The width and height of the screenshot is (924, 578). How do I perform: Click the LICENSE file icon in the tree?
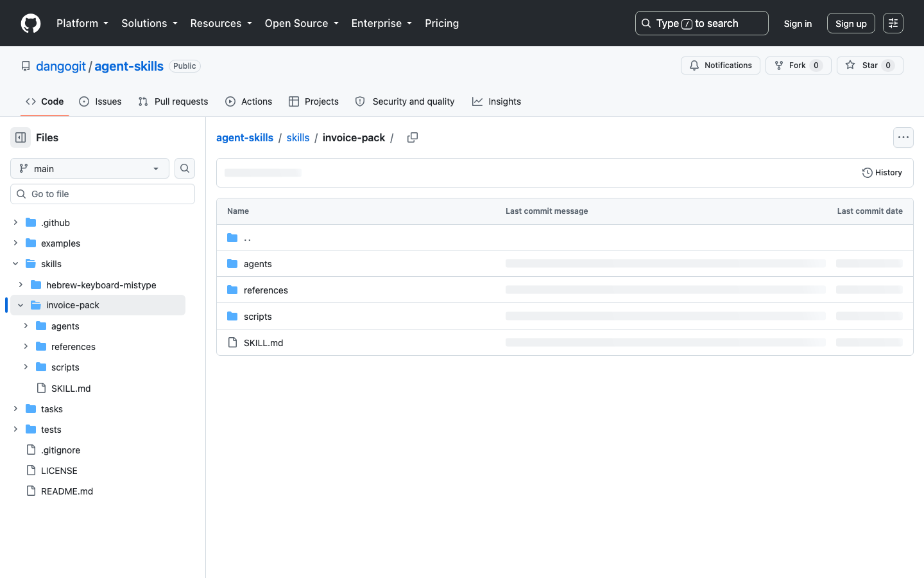click(31, 471)
